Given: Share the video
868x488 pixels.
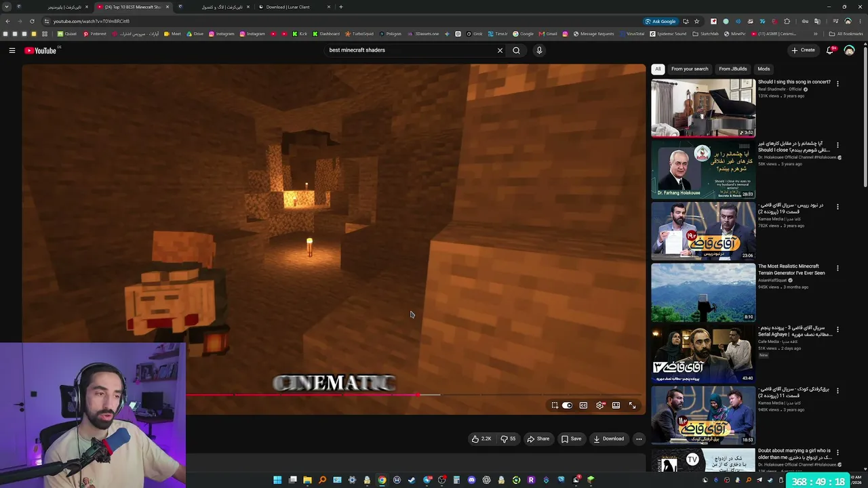Looking at the screenshot, I should [x=538, y=439].
